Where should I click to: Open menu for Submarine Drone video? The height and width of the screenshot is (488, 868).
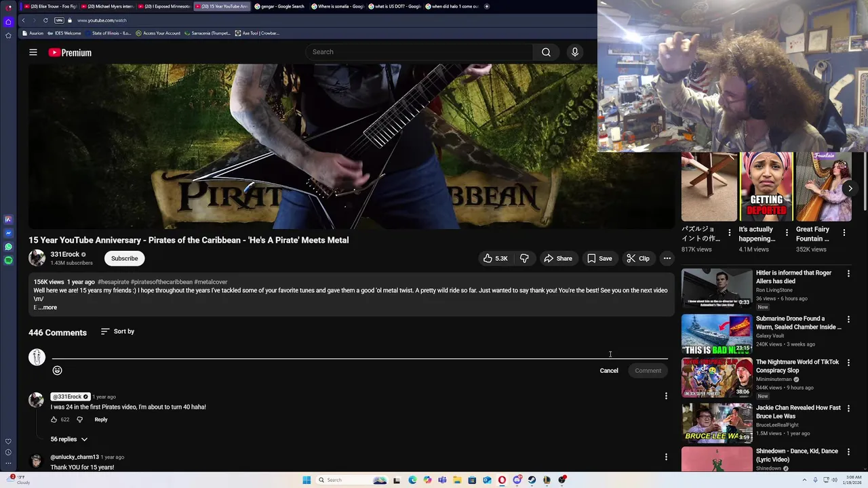[x=848, y=319]
